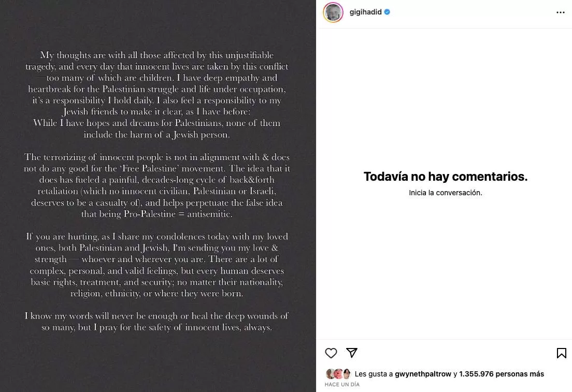The image size is (572, 392).
Task: Open gigihadid's profile picture story
Action: click(333, 12)
